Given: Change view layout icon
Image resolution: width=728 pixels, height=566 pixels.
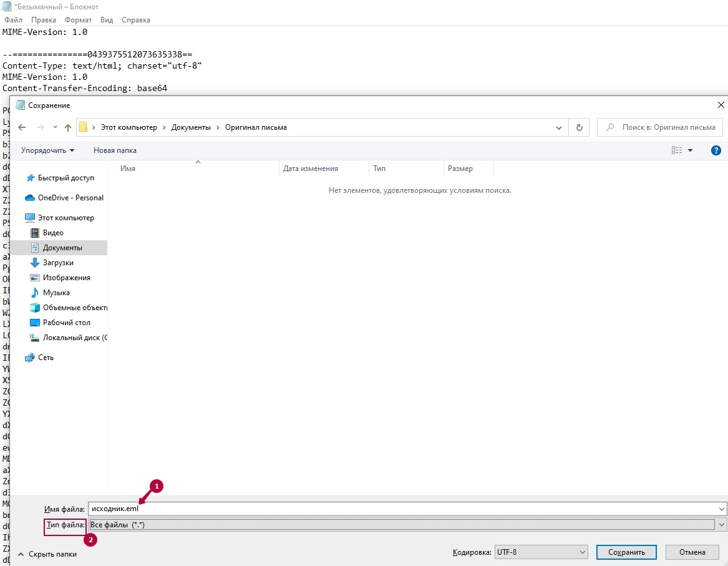Looking at the screenshot, I should pyautogui.click(x=677, y=150).
